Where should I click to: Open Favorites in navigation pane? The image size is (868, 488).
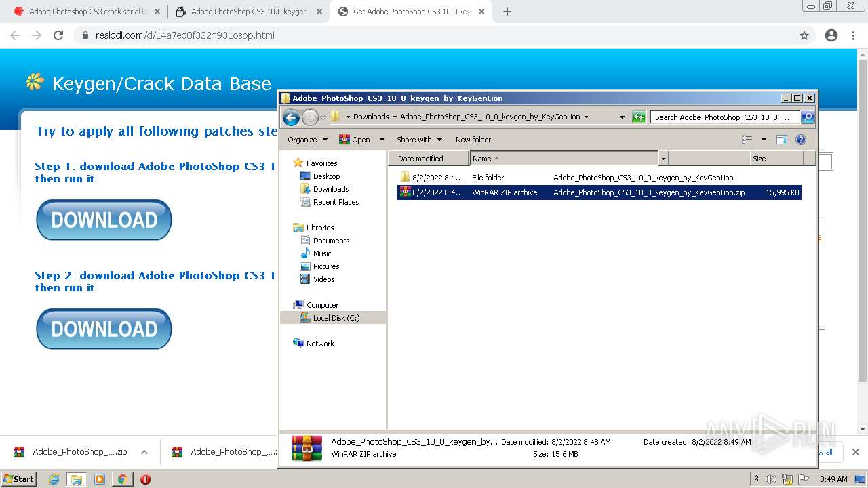point(321,163)
